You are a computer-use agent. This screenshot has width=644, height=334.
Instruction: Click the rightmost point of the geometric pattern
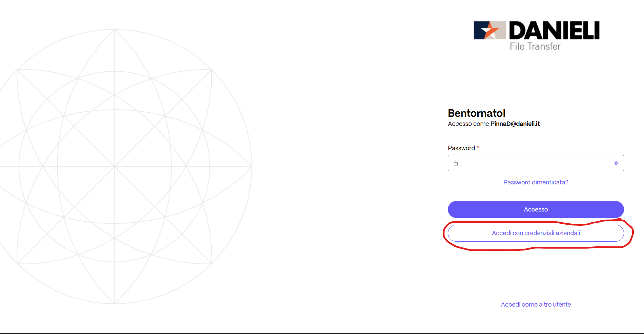tap(251, 166)
